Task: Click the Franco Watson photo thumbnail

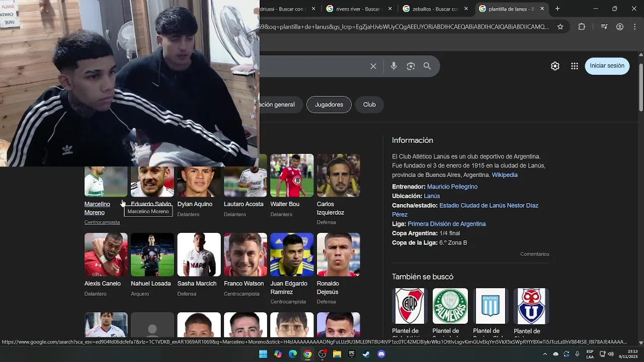Action: tap(246, 254)
